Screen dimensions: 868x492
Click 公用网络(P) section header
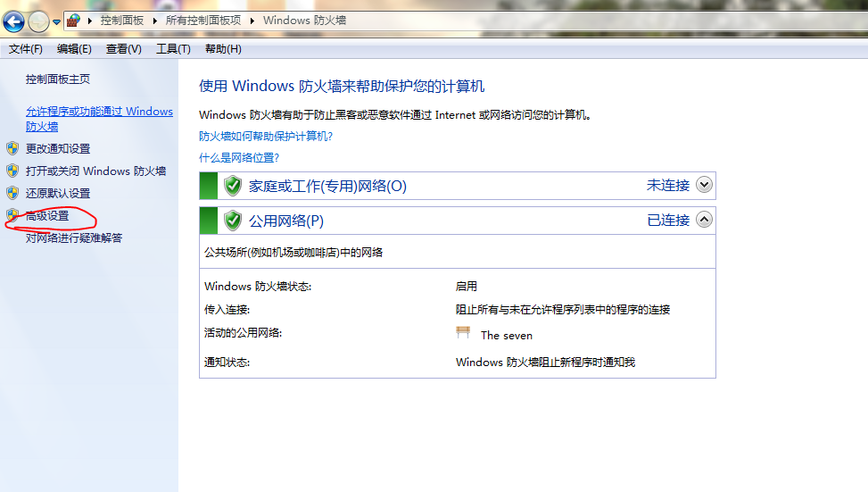(x=285, y=221)
